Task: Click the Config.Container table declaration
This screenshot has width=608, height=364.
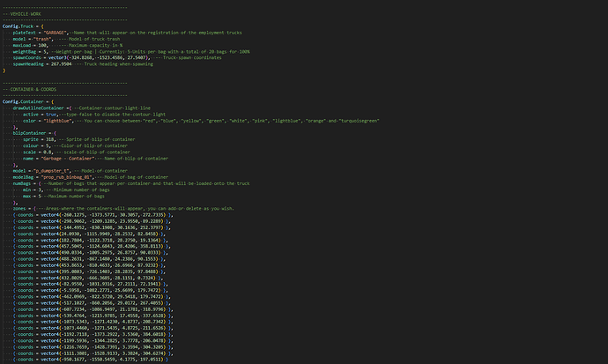Action: pyautogui.click(x=21, y=101)
